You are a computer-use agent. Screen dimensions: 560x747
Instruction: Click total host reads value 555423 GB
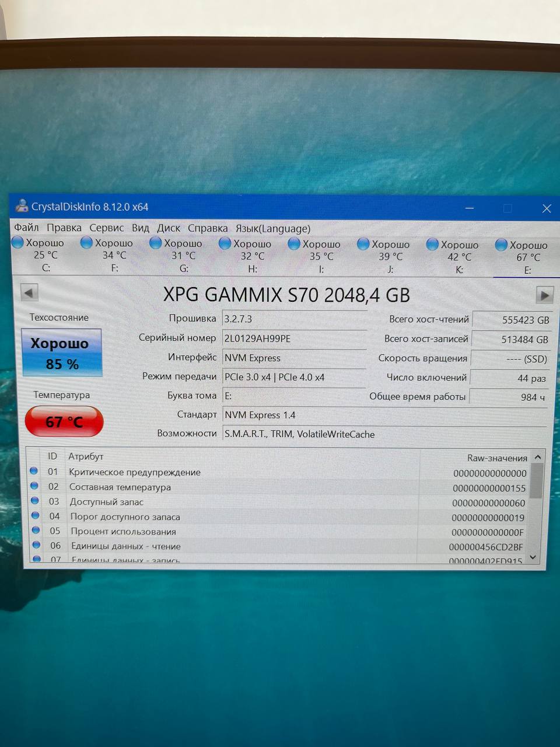click(512, 320)
